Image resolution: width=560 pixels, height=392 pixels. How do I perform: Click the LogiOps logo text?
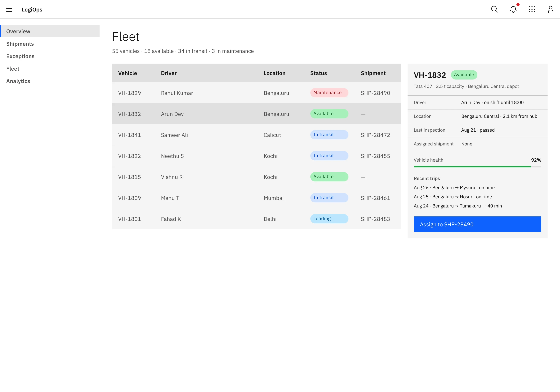[x=32, y=10]
